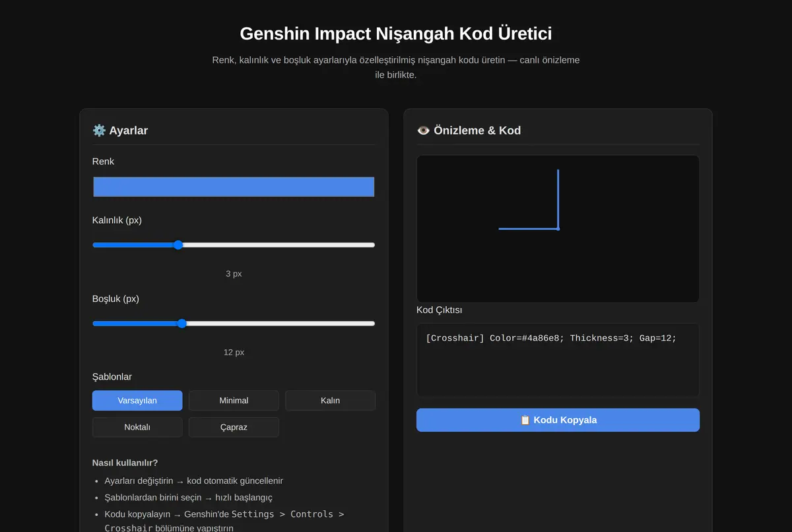Click the "Kalınlık (px)" label
The image size is (792, 532).
pos(117,220)
